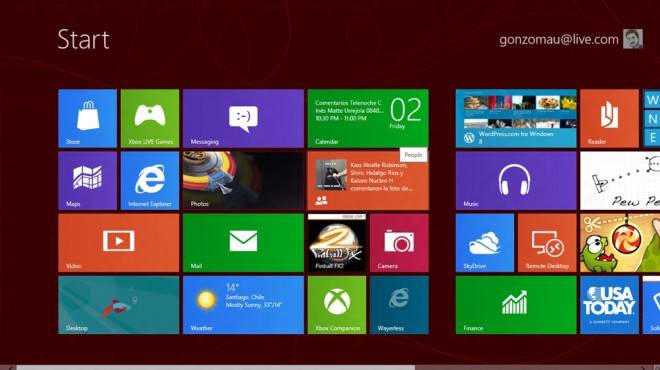Open the SkyDrive tile
Image resolution: width=660 pixels, height=370 pixels.
click(x=485, y=243)
